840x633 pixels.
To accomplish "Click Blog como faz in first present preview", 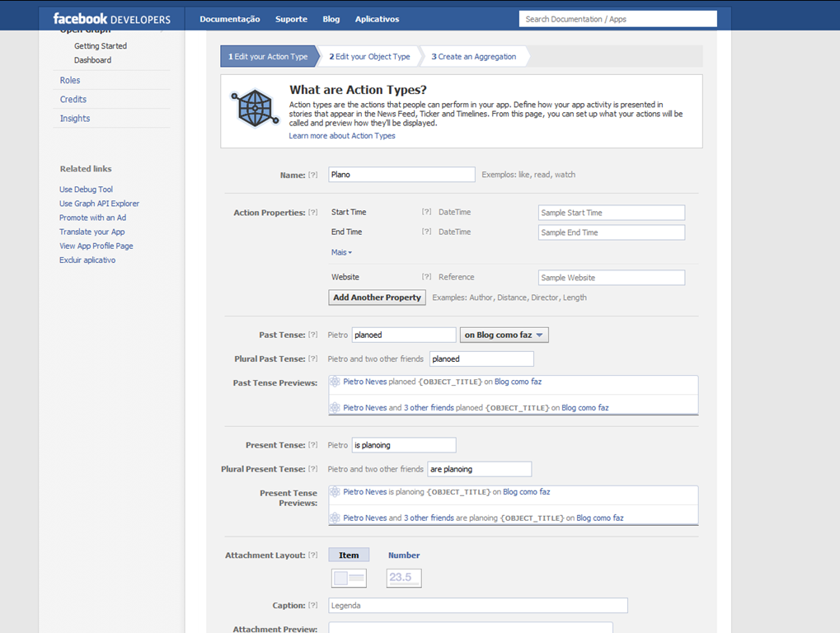I will [x=527, y=491].
